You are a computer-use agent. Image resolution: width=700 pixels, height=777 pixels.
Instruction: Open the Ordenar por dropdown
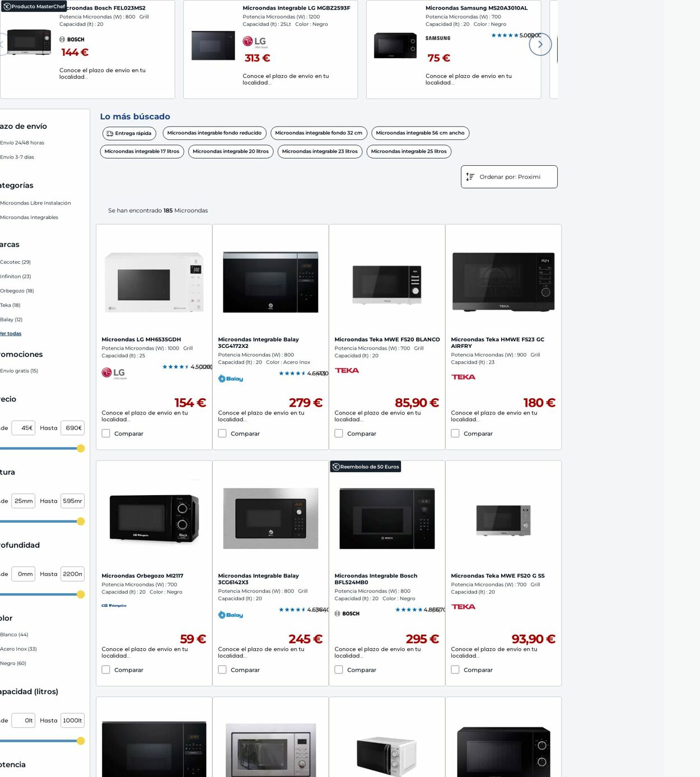coord(509,177)
